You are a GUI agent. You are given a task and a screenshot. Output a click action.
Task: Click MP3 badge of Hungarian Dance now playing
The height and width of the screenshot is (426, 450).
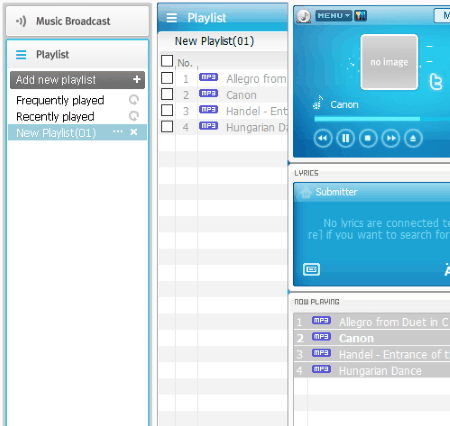point(321,369)
